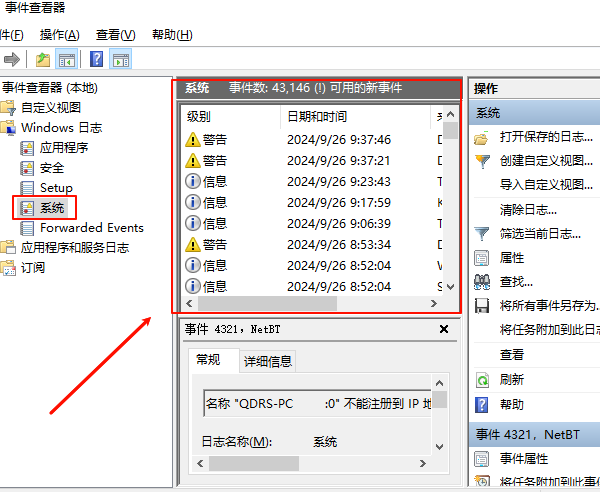Open the 系统 log in tree
Screen dimensions: 600x492
tap(52, 208)
